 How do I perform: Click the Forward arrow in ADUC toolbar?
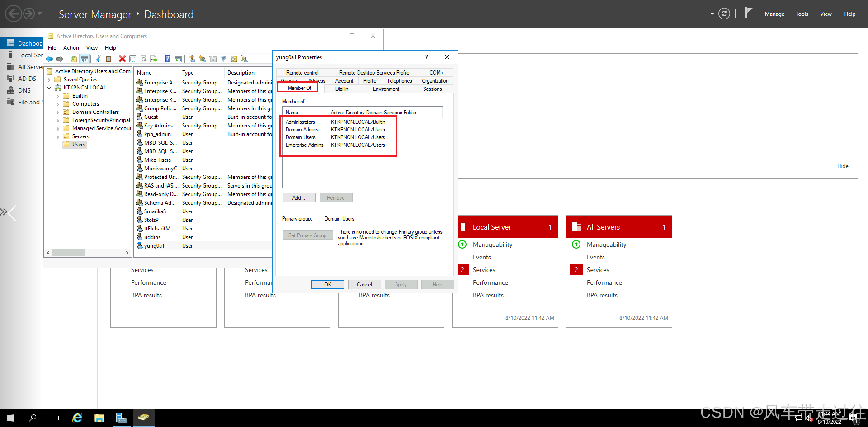(60, 59)
